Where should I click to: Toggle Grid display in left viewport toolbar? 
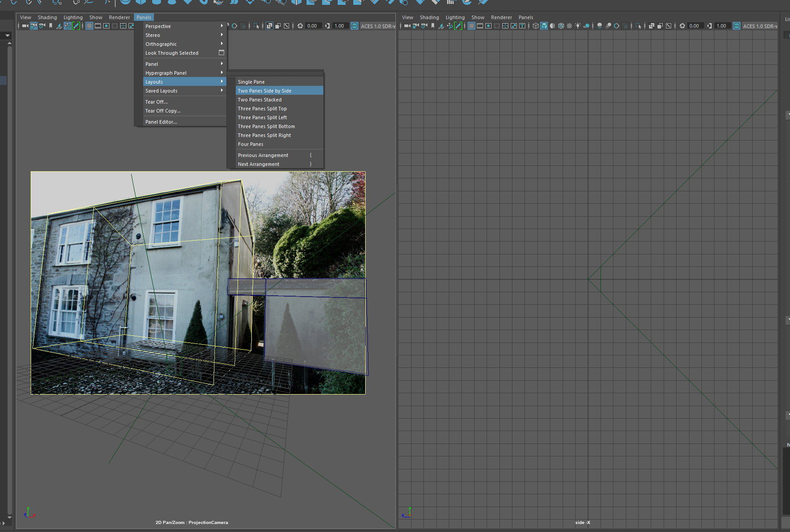point(89,26)
